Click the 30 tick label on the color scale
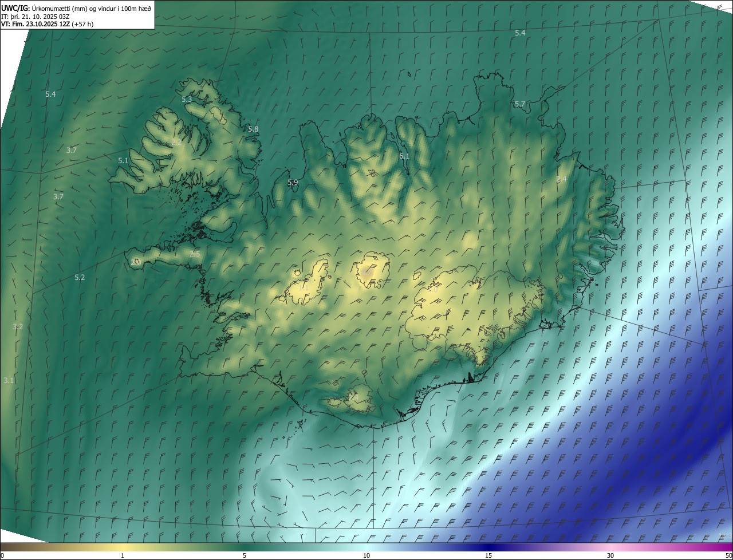 (x=610, y=556)
